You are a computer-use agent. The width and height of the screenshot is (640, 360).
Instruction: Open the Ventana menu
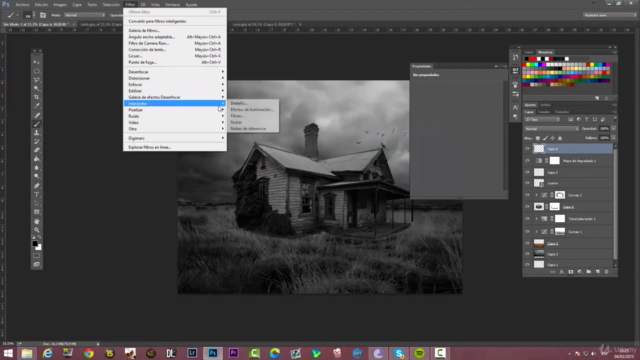tap(172, 4)
